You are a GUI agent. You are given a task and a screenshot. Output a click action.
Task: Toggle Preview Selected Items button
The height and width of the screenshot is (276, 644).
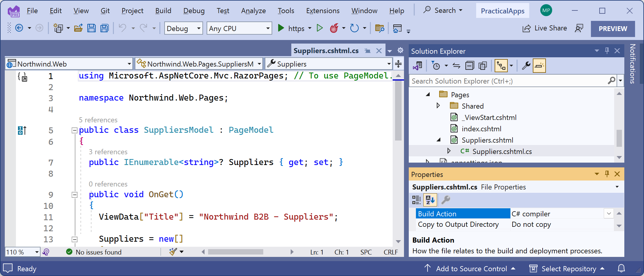[x=539, y=66]
